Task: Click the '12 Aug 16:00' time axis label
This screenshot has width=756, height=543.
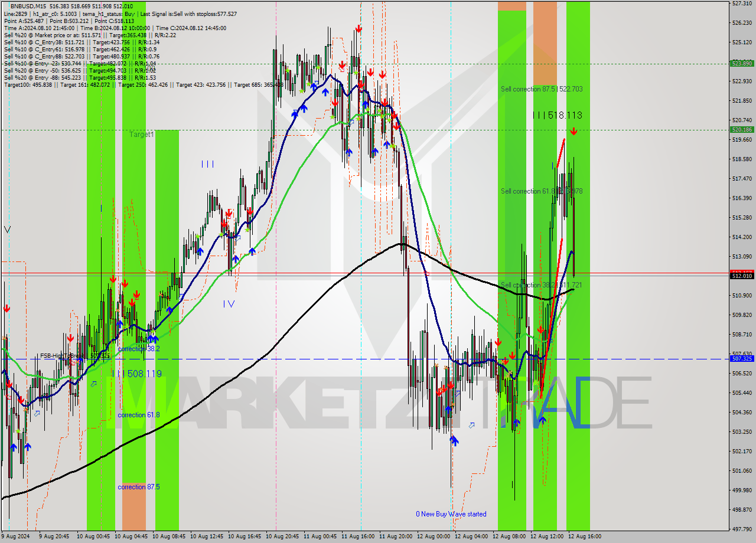Action: (x=585, y=537)
